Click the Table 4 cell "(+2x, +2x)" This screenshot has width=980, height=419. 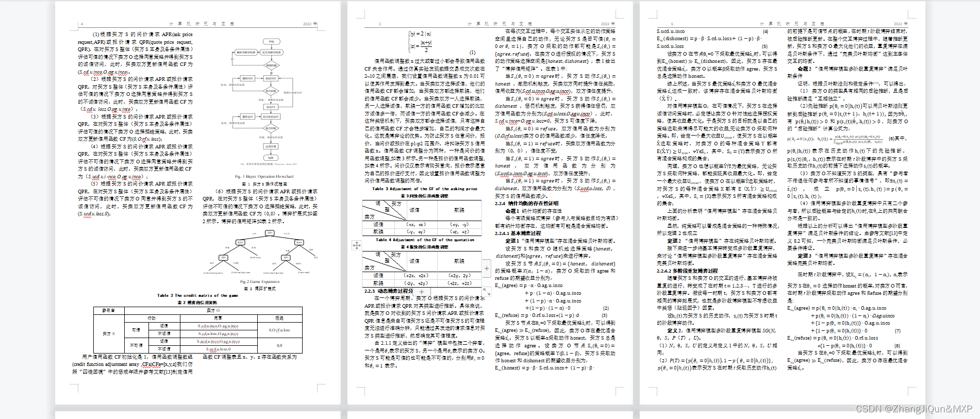coord(416,276)
